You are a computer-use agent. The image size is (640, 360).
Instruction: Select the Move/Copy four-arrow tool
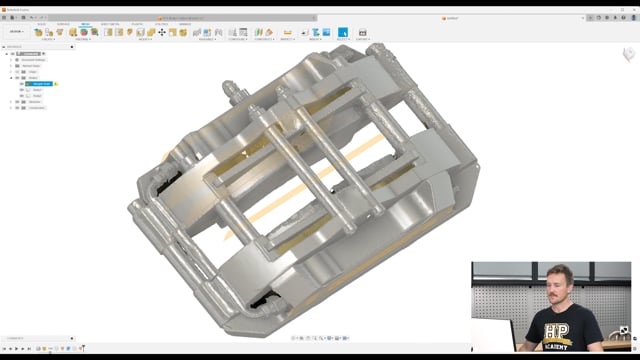click(162, 32)
